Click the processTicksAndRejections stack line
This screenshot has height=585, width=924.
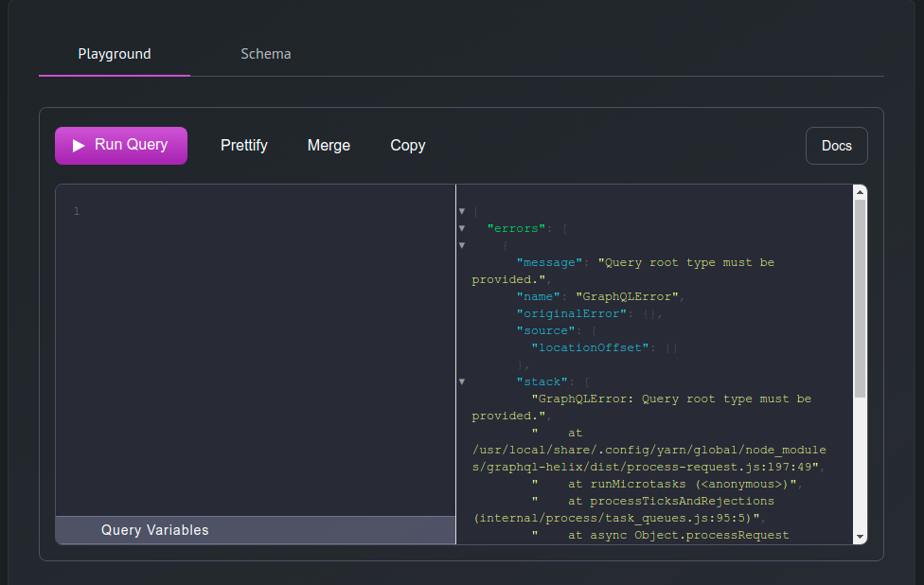624,509
